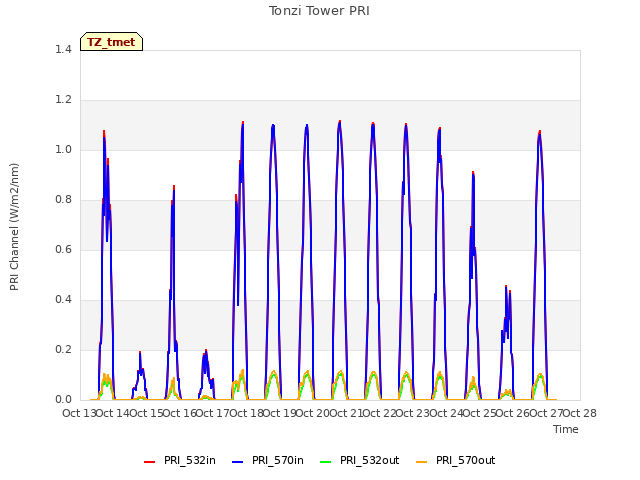Select the PRI_570out legend label

466,460
